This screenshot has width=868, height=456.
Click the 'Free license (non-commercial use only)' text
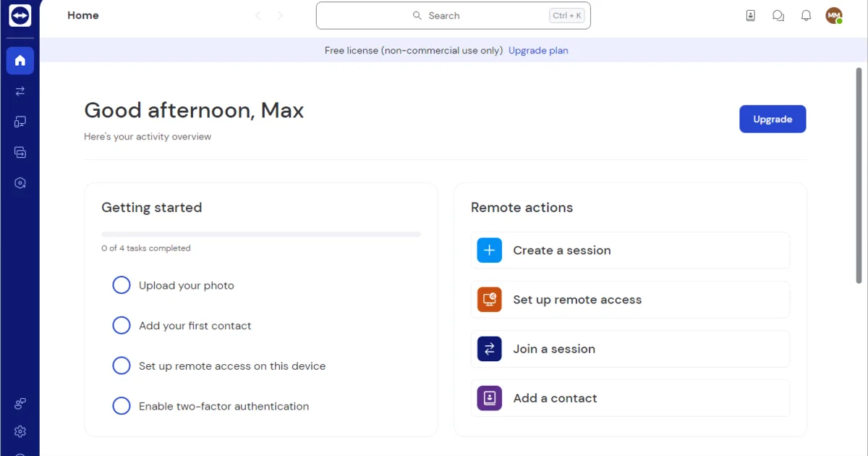coord(414,51)
